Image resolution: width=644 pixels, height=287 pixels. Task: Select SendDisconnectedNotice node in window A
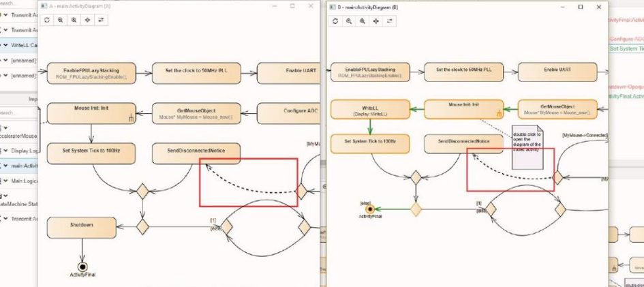(196, 153)
